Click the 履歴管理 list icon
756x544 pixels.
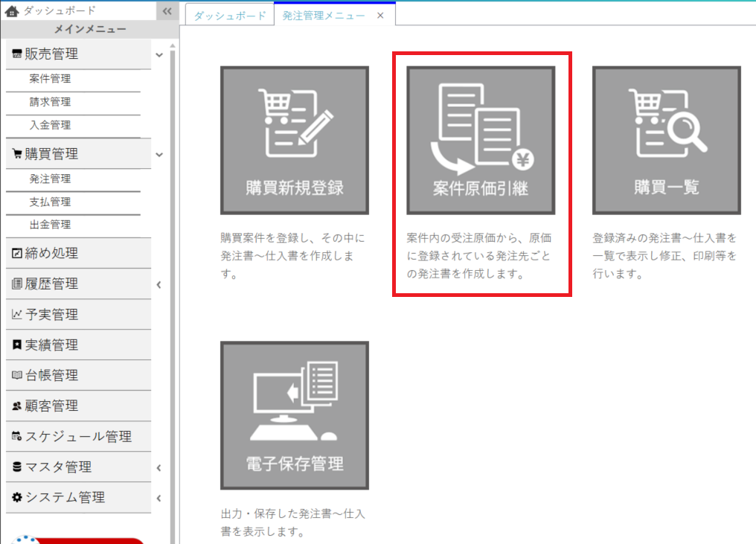(17, 284)
